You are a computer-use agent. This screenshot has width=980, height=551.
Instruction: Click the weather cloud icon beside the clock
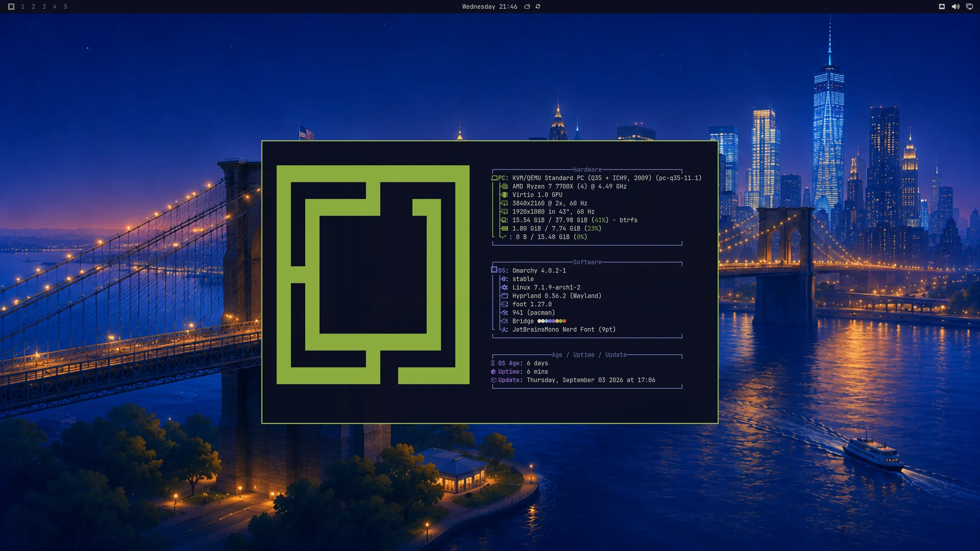point(527,7)
